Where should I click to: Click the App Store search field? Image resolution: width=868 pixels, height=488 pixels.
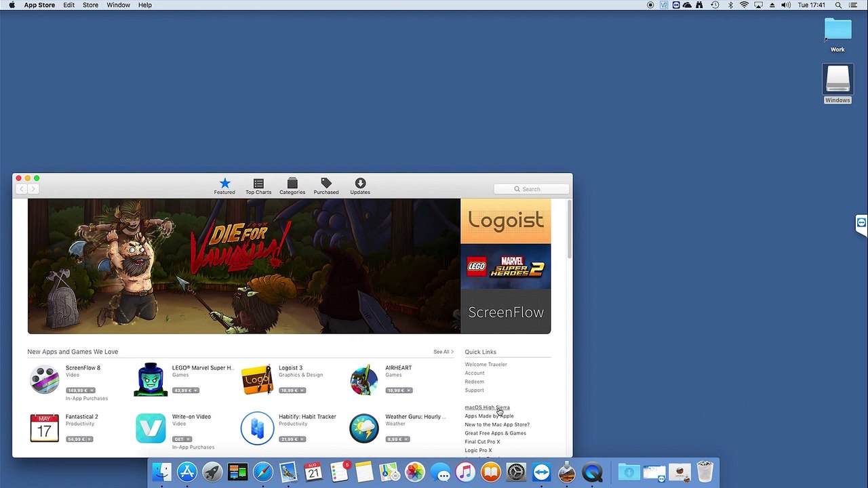532,189
